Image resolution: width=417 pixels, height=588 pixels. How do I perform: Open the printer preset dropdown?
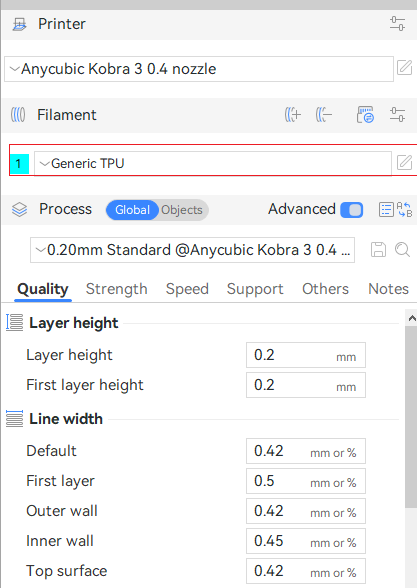199,69
